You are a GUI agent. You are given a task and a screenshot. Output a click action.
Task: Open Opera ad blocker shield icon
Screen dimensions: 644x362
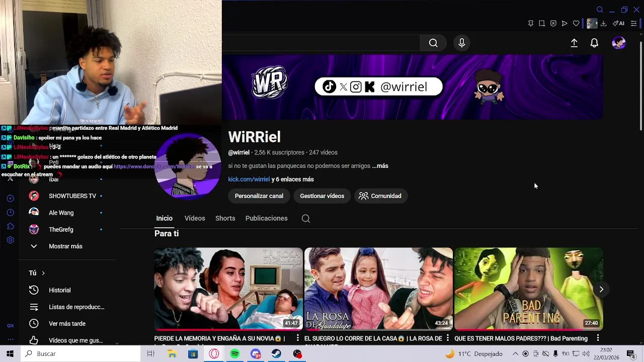[x=553, y=24]
